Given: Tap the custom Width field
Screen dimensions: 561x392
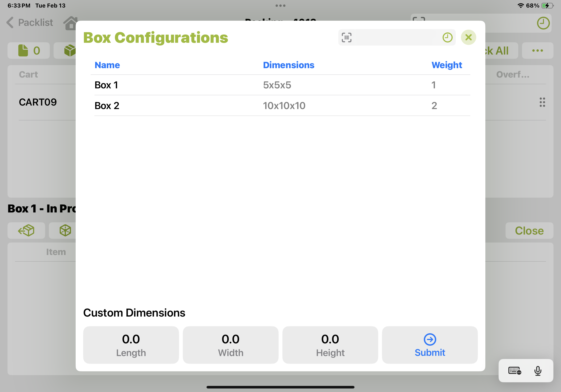Looking at the screenshot, I should coord(230,345).
